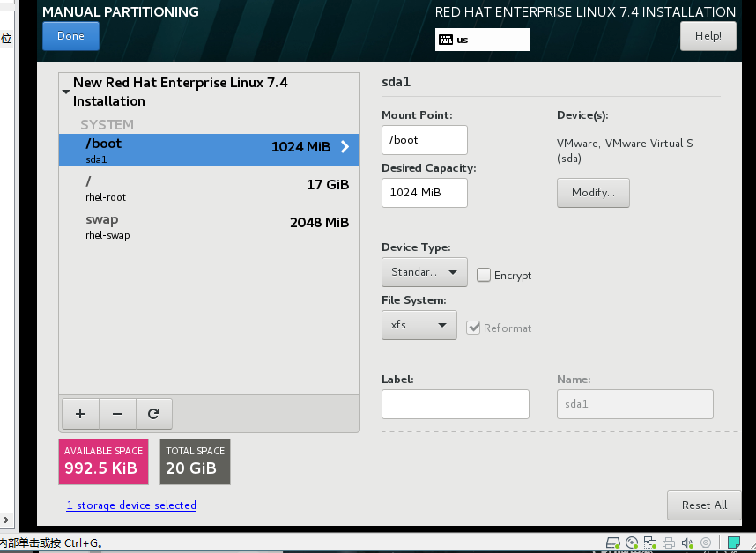Open the Device Type dropdown showing Standar...
This screenshot has height=553, width=756.
coord(425,272)
